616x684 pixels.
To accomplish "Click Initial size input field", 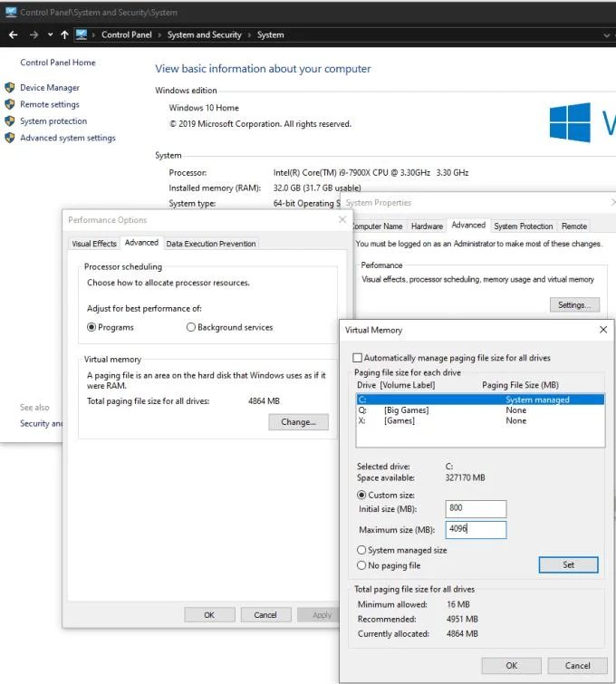I will click(x=476, y=508).
